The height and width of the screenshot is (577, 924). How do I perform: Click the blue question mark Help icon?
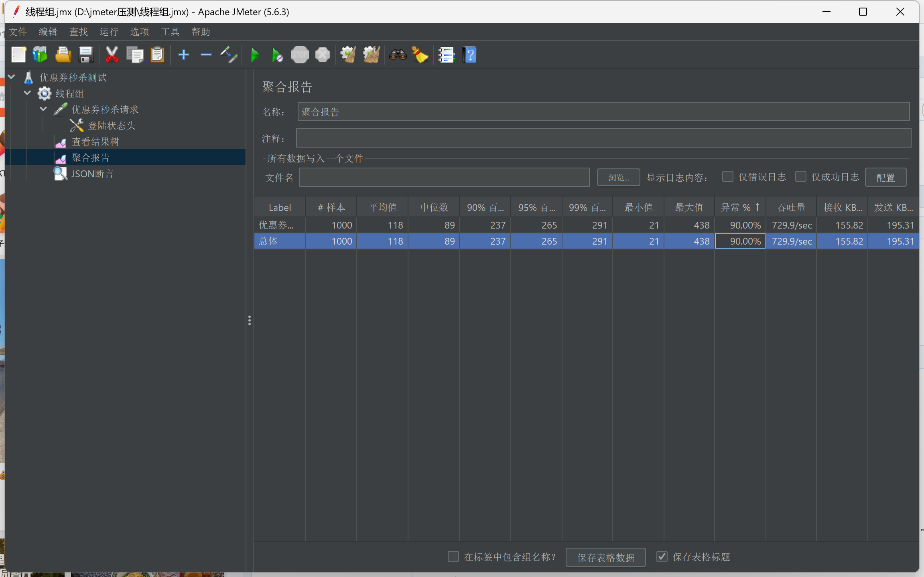point(469,55)
